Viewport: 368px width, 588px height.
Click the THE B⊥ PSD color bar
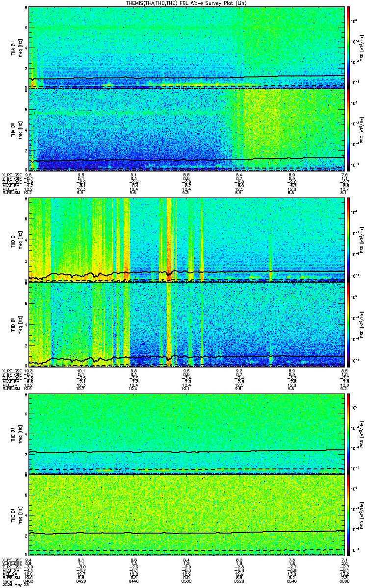click(349, 434)
